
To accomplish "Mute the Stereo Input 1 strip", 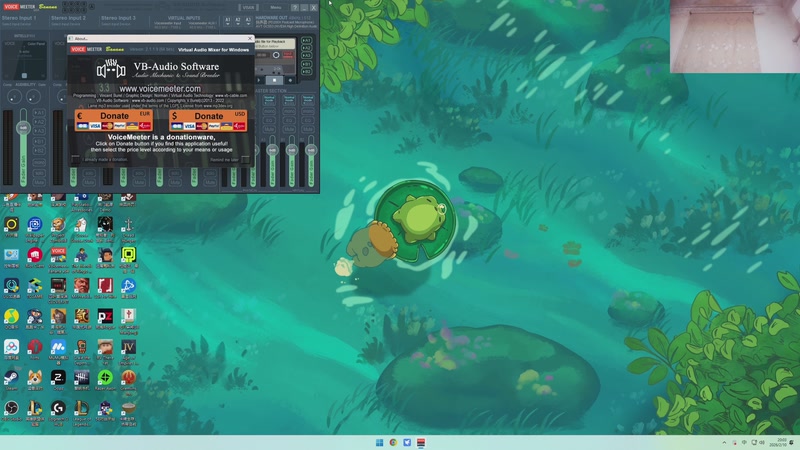I will tap(39, 182).
